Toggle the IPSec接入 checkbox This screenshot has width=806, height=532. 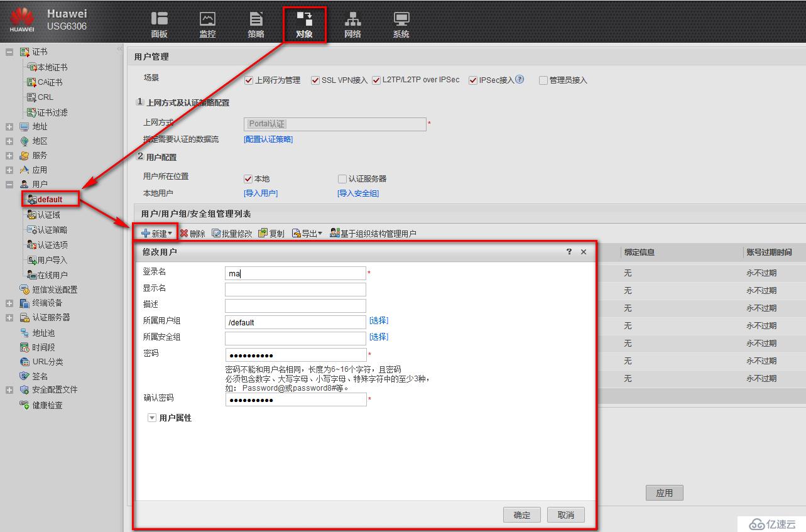coord(473,80)
